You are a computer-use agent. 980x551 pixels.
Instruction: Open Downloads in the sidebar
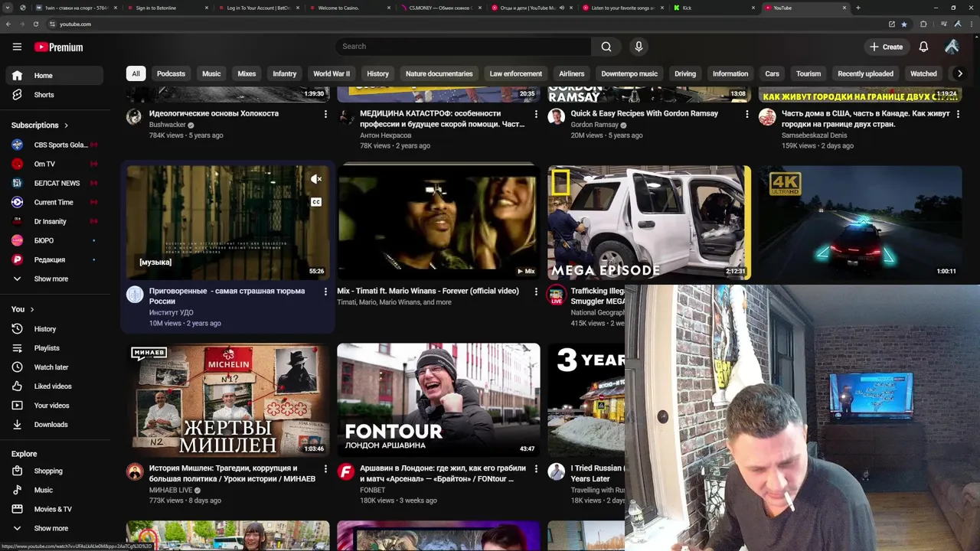click(x=54, y=425)
